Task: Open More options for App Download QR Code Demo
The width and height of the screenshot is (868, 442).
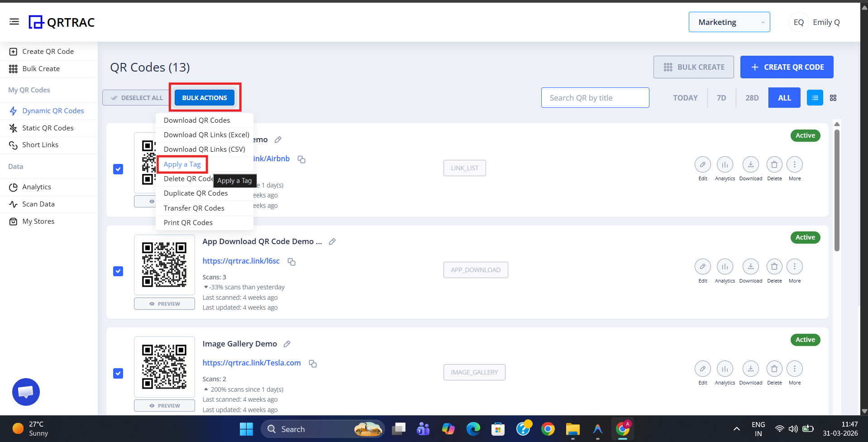Action: coord(794,266)
